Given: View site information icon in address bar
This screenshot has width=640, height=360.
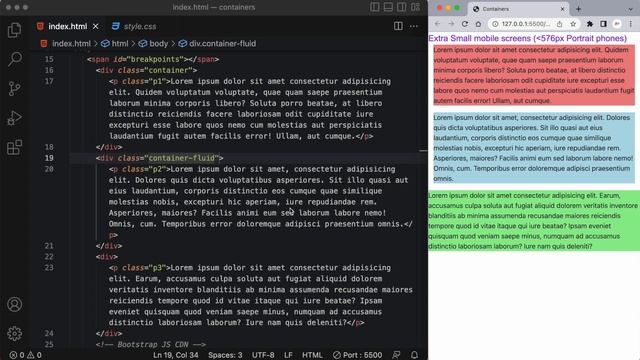Looking at the screenshot, I should tap(495, 24).
